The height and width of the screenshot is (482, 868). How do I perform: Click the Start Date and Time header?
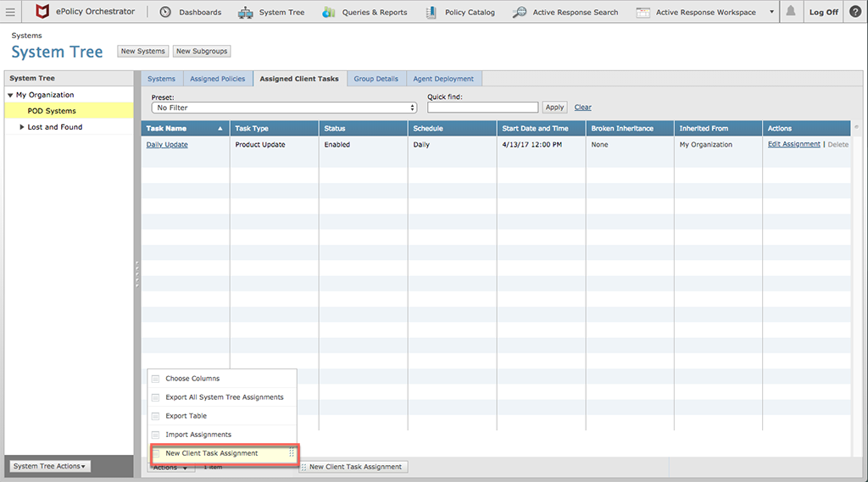pyautogui.click(x=542, y=129)
